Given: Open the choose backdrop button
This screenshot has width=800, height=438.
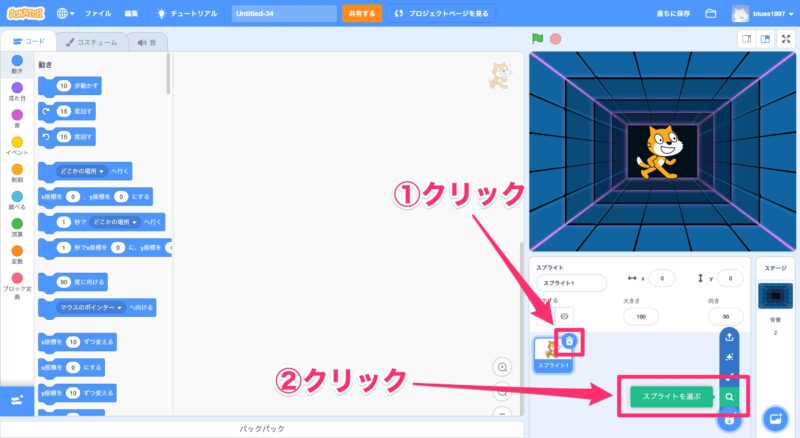Looking at the screenshot, I should [775, 418].
